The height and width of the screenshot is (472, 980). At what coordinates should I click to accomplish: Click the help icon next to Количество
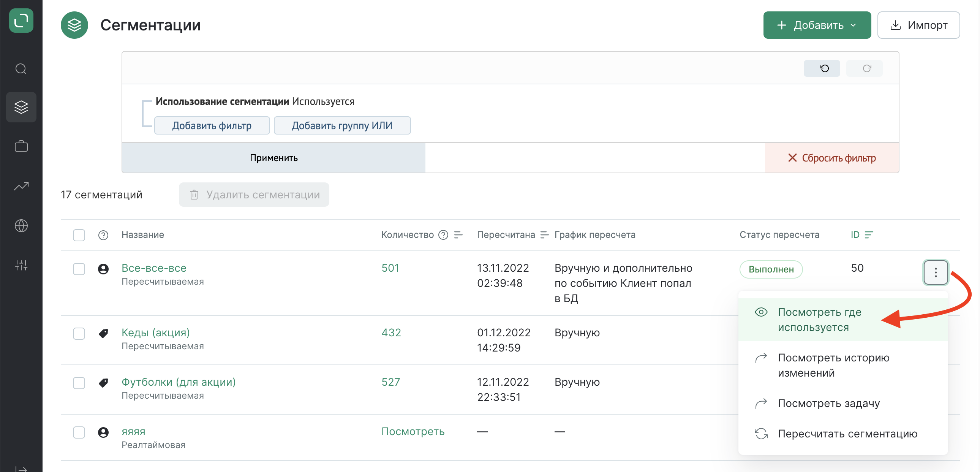pos(443,235)
